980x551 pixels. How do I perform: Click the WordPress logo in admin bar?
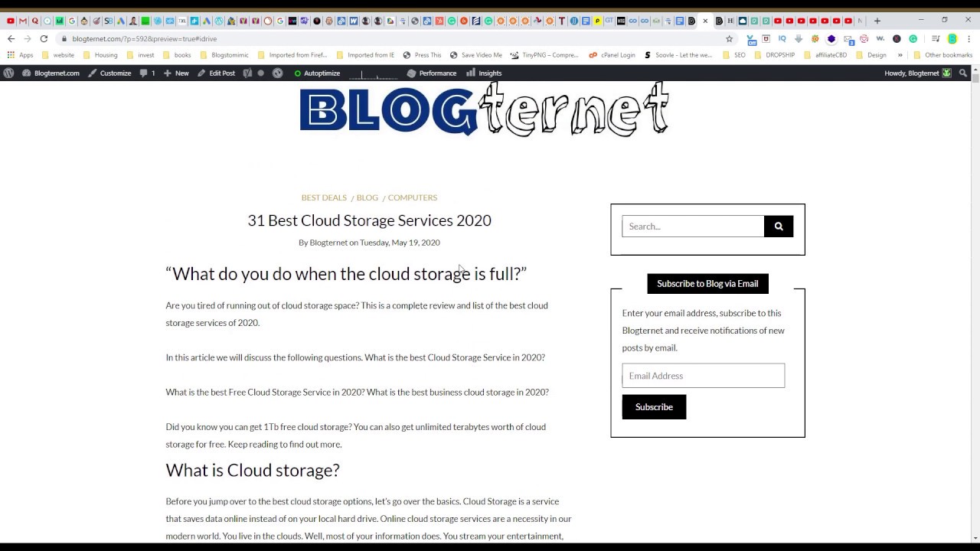point(8,73)
